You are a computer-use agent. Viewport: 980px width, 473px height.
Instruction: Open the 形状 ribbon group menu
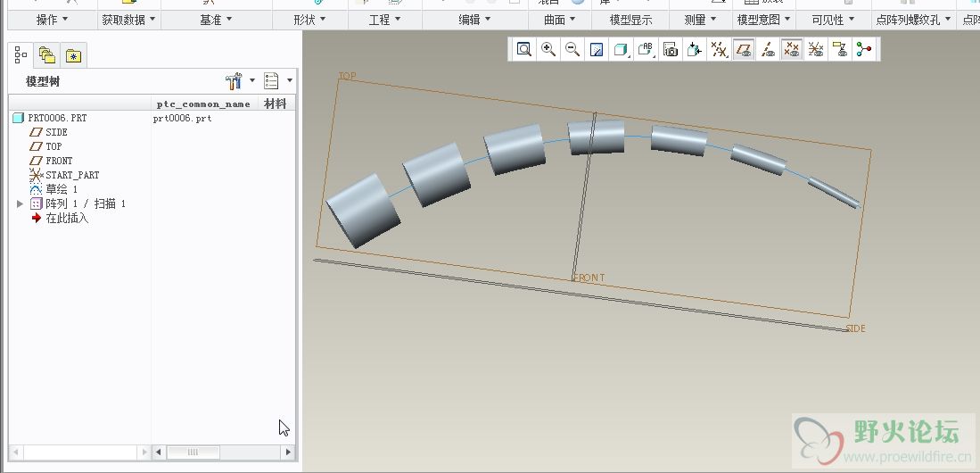309,20
